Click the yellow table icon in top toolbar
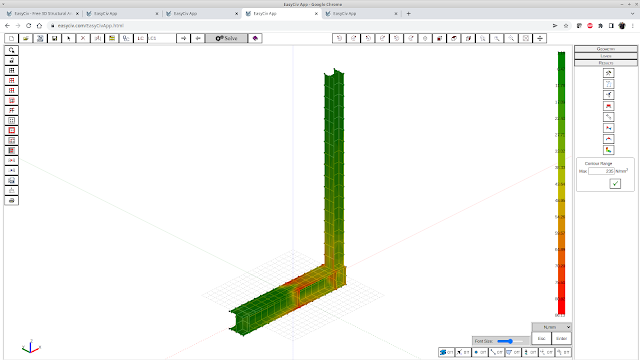Screen dimensions: 640x360 (x=111, y=38)
